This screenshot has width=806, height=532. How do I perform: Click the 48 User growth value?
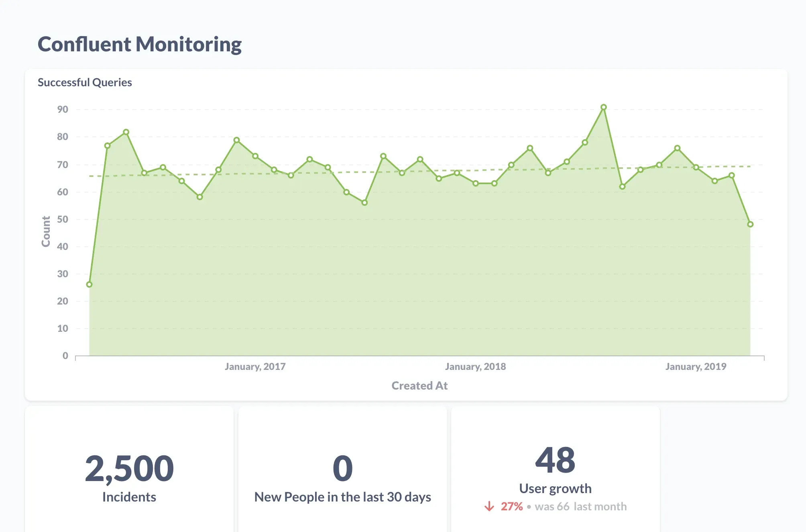555,460
